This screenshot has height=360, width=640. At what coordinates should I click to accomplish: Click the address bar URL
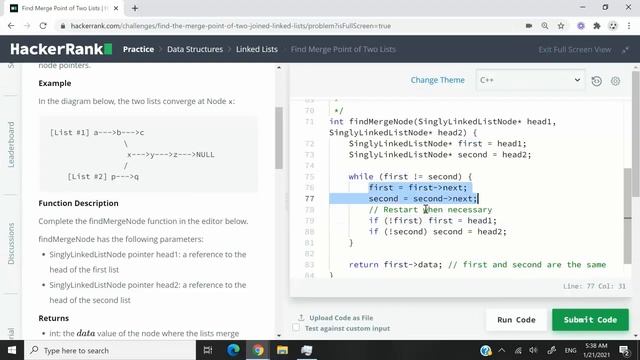click(231, 26)
